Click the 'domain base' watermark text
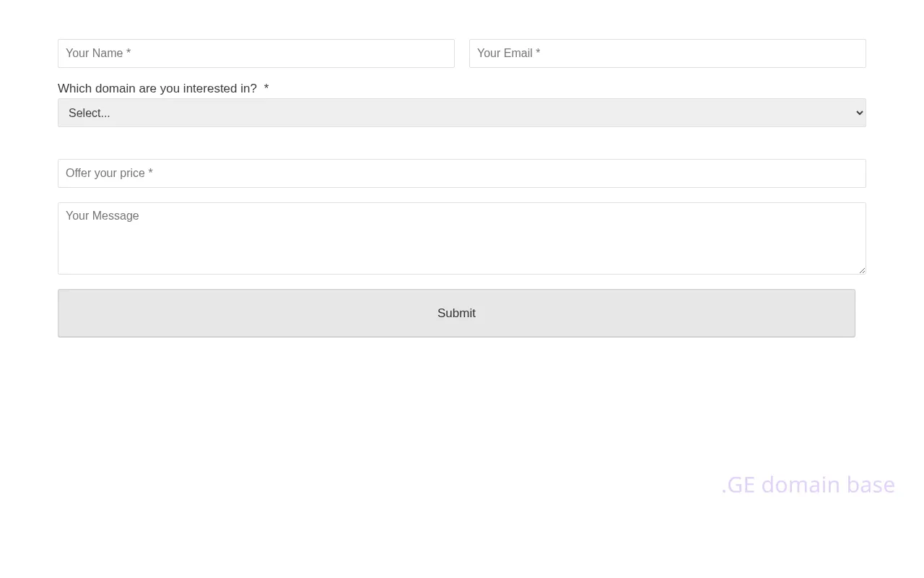The height and width of the screenshot is (578, 924). click(828, 485)
